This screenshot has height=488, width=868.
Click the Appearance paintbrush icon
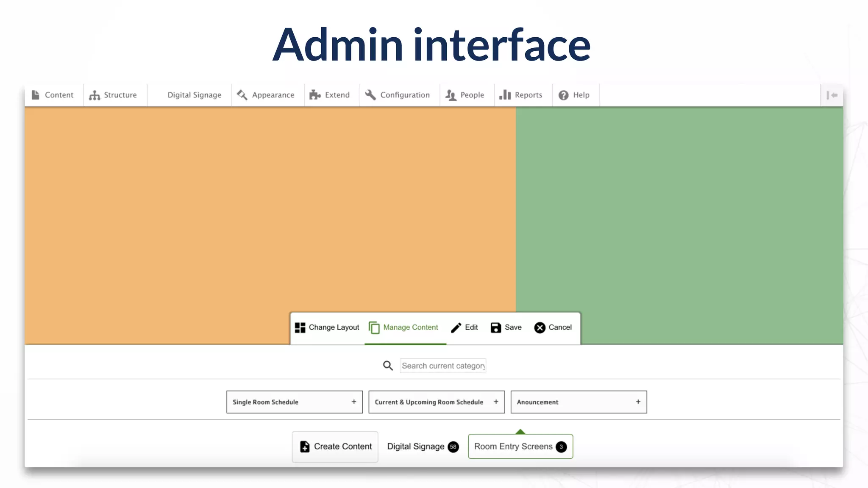(242, 95)
